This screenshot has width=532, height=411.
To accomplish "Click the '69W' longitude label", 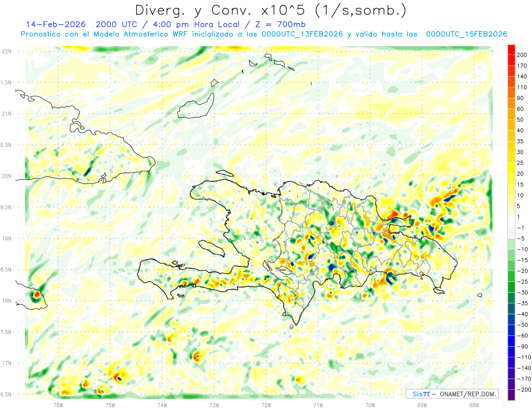I will point(422,405).
